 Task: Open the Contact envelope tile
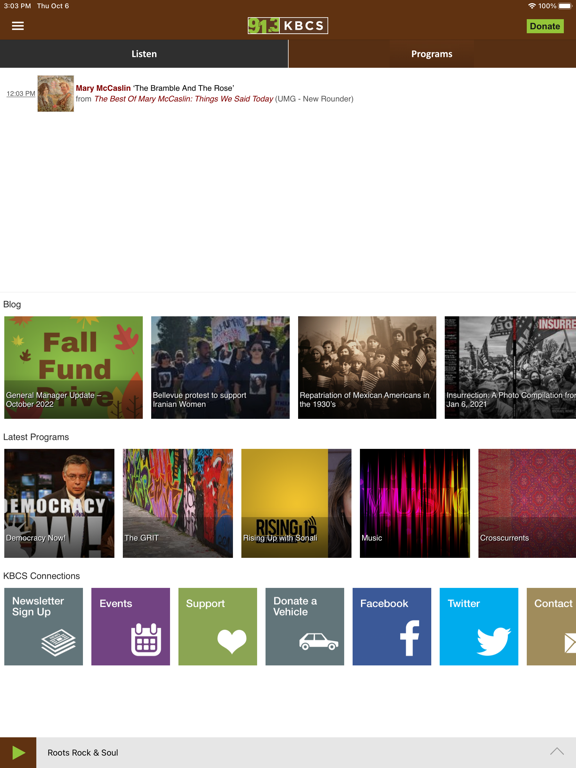(x=552, y=626)
